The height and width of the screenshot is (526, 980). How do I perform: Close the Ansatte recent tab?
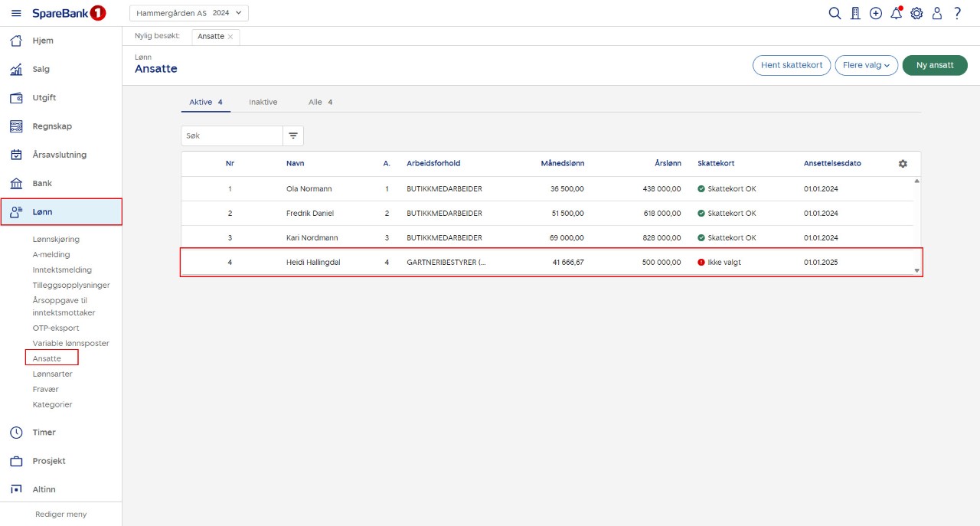click(230, 37)
